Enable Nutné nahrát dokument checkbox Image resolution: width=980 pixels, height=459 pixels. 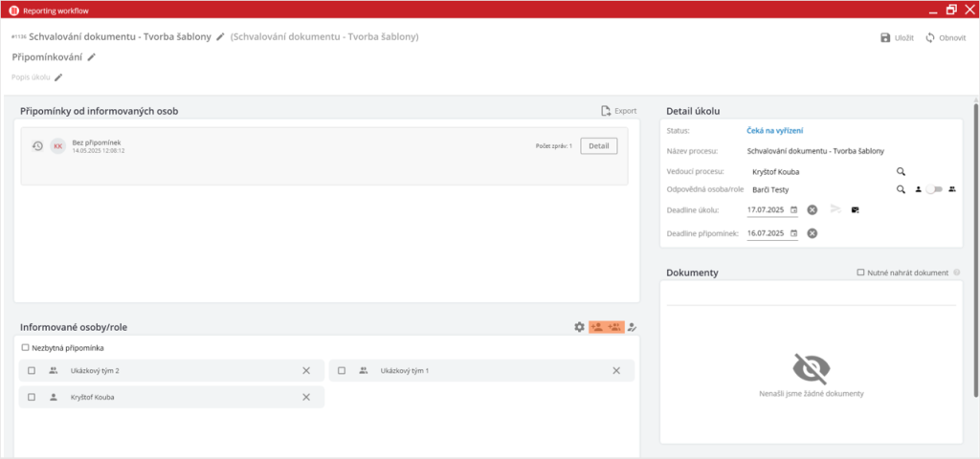pos(861,273)
